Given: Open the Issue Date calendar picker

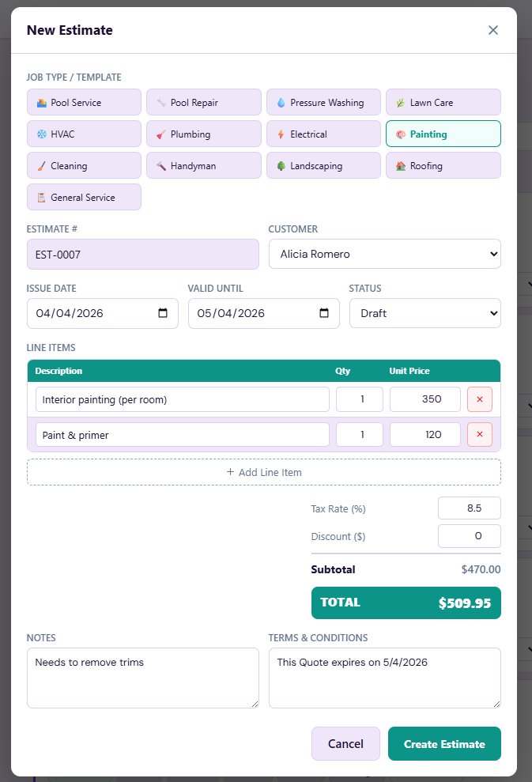Looking at the screenshot, I should pos(162,313).
